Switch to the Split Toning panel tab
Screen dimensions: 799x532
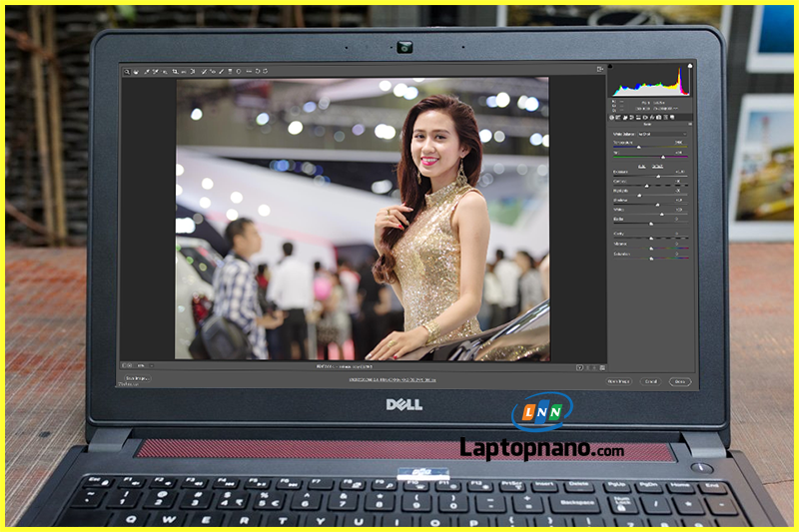pos(638,118)
